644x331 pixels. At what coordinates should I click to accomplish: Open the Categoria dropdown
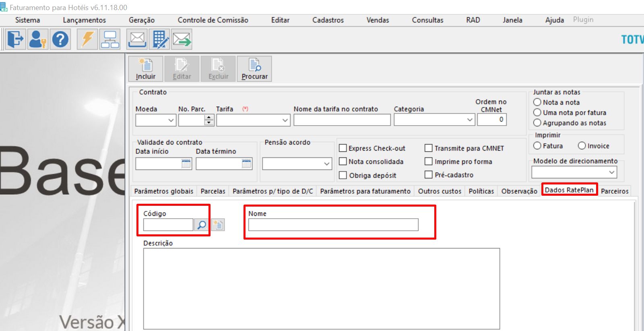[470, 120]
